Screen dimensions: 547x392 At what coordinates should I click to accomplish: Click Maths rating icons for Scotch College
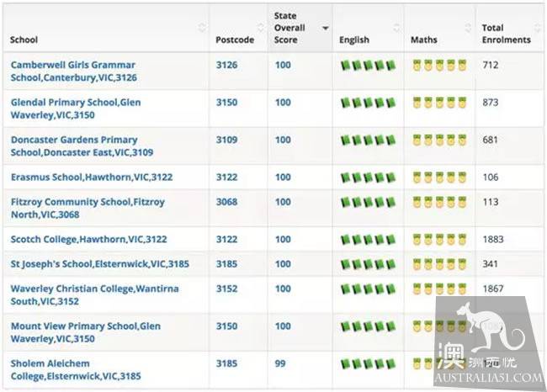[x=439, y=240]
